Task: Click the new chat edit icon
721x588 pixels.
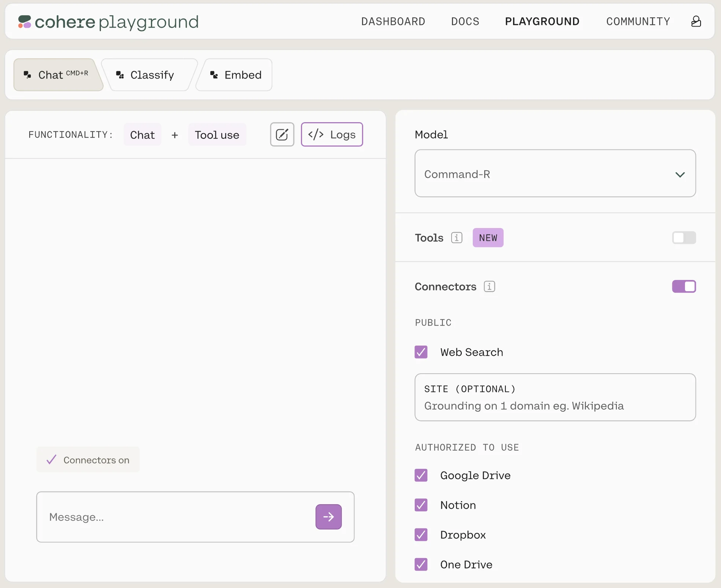Action: pos(282,134)
